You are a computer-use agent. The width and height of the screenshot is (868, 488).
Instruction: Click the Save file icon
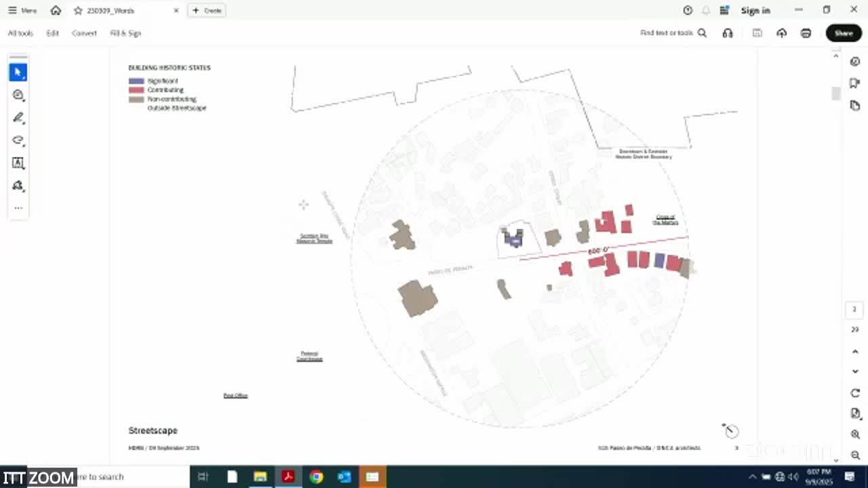tap(757, 33)
